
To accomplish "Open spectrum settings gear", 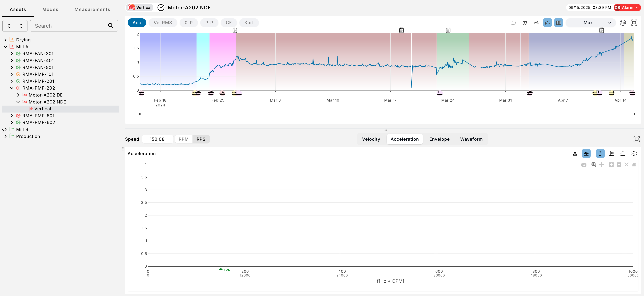I will pos(634,154).
